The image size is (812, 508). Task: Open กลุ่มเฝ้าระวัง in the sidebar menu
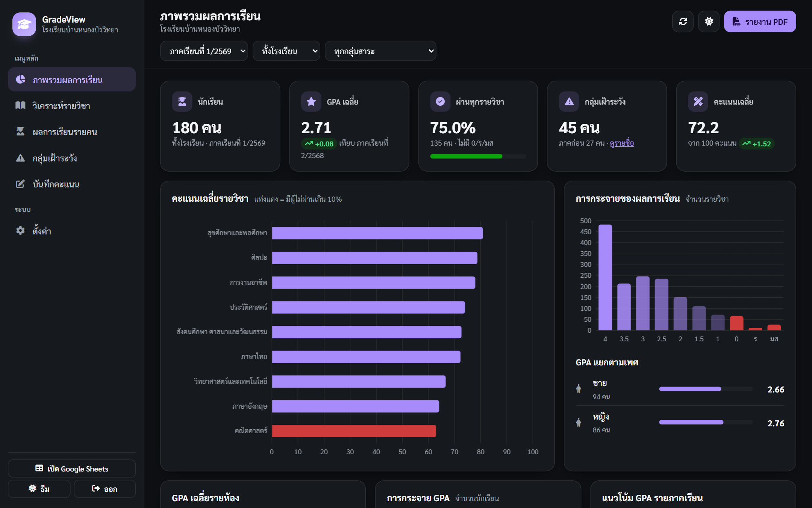pyautogui.click(x=72, y=158)
